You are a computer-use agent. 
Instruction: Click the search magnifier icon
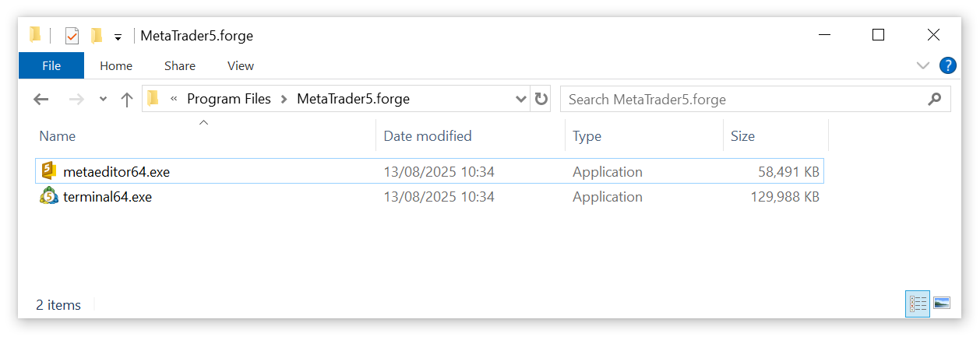pos(935,99)
